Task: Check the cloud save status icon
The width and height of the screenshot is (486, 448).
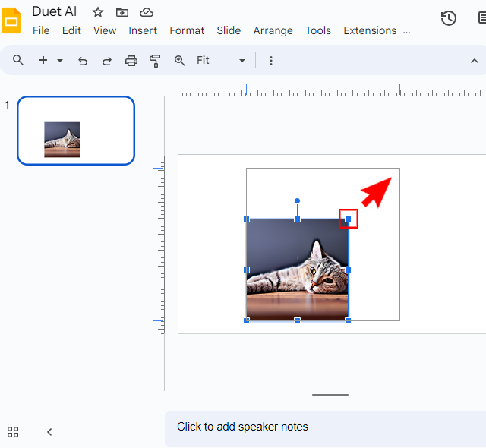Action: tap(147, 12)
